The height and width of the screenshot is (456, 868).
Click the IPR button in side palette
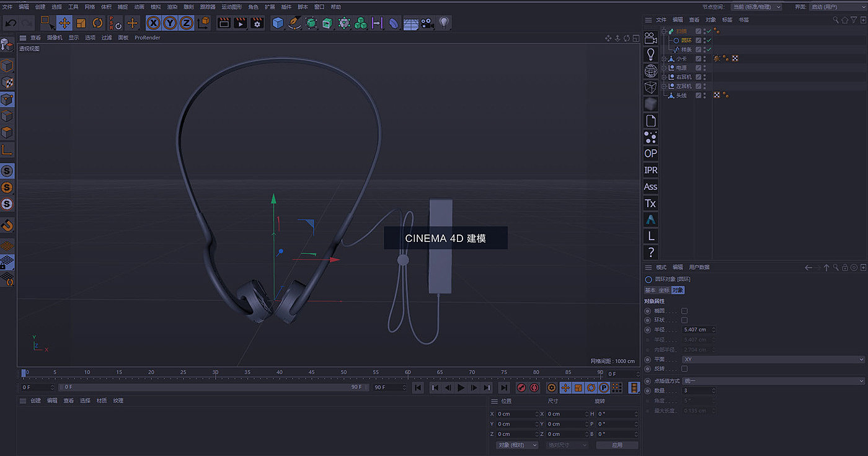coord(650,170)
